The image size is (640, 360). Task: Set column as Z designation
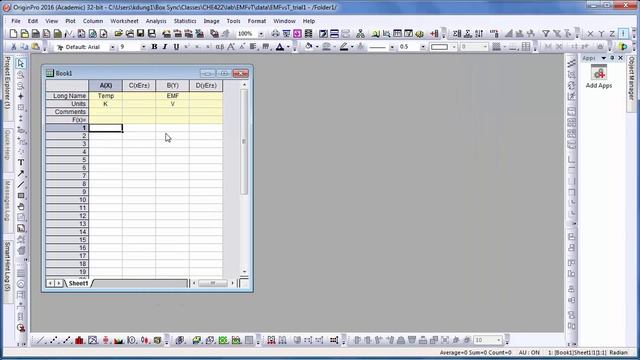(x=612, y=34)
